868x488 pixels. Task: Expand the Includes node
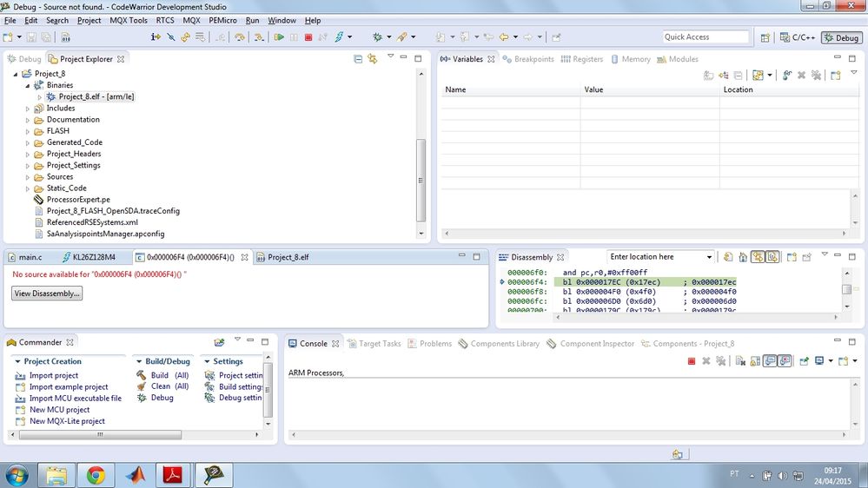pyautogui.click(x=27, y=109)
